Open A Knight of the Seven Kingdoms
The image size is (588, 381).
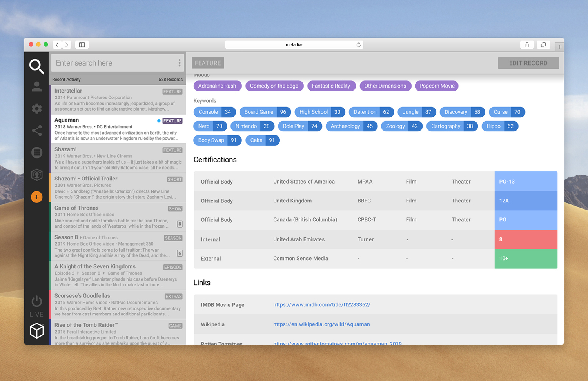coord(118,275)
